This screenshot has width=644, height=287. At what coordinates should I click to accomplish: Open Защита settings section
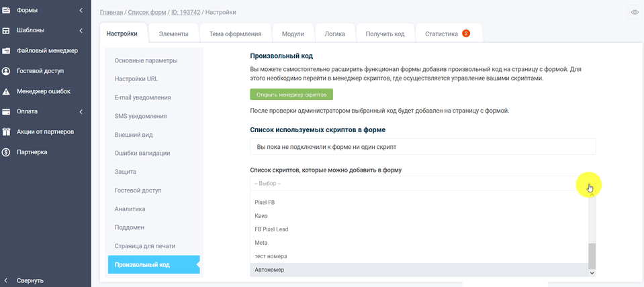click(x=126, y=172)
